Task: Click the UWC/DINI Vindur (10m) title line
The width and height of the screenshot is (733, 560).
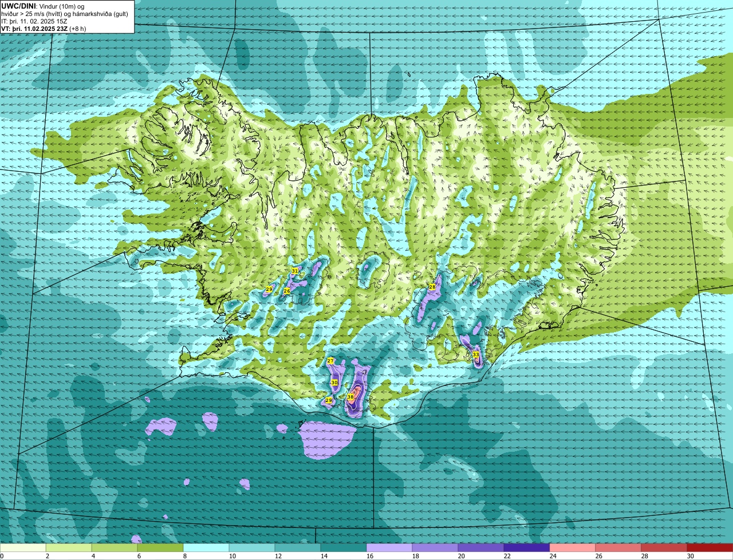Action: (43, 6)
